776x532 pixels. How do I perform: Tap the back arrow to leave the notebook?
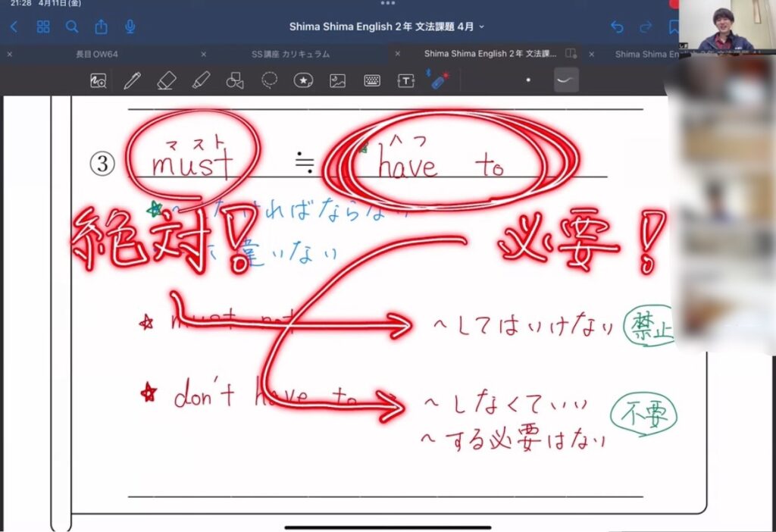click(13, 27)
